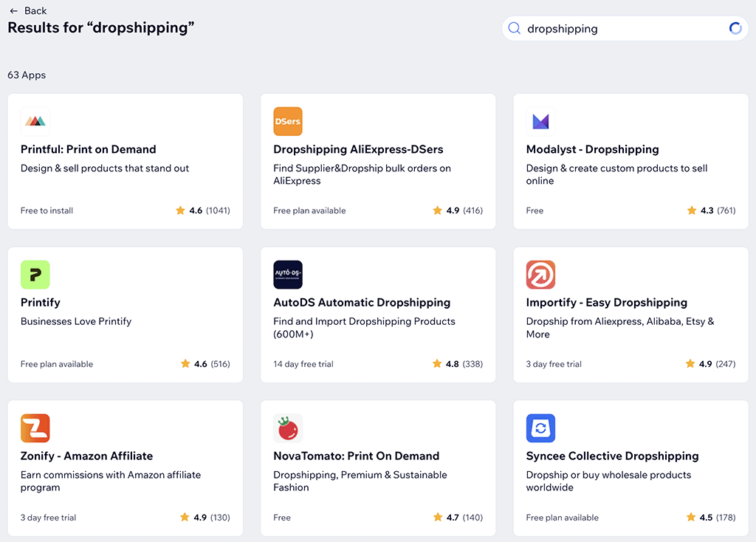The height and width of the screenshot is (542, 756).
Task: Click the 4.5 (178) rating text
Action: tap(718, 518)
